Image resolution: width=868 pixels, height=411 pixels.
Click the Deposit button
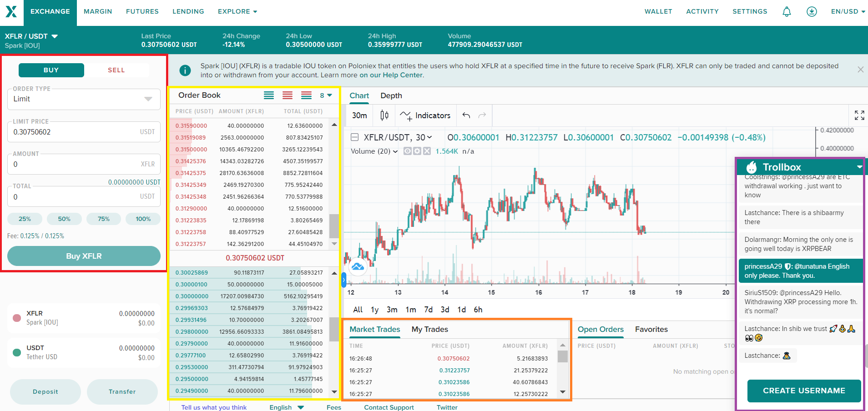click(45, 391)
